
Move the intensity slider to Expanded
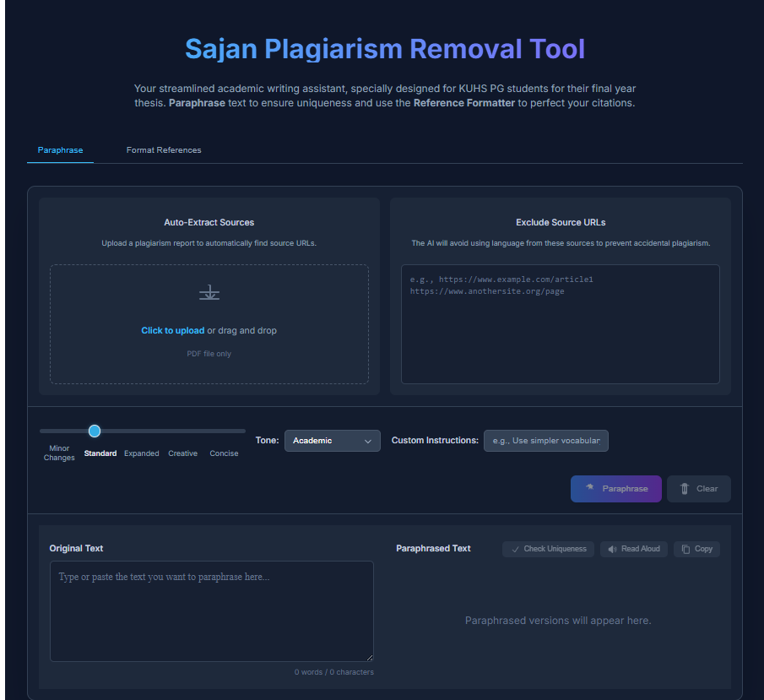[x=141, y=431]
